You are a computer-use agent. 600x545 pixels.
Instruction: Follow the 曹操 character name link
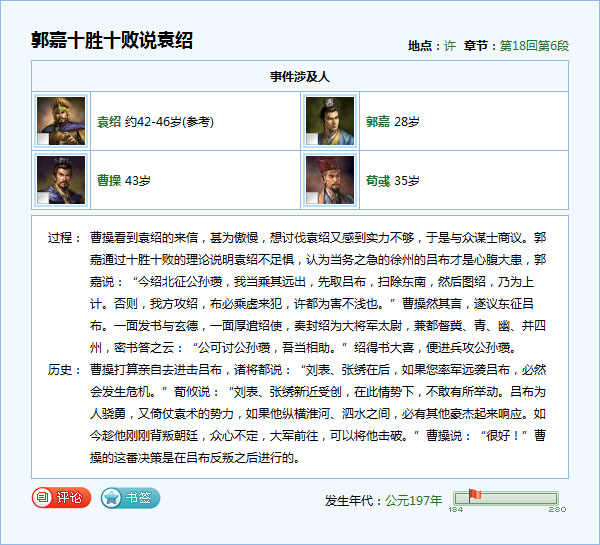pos(109,181)
